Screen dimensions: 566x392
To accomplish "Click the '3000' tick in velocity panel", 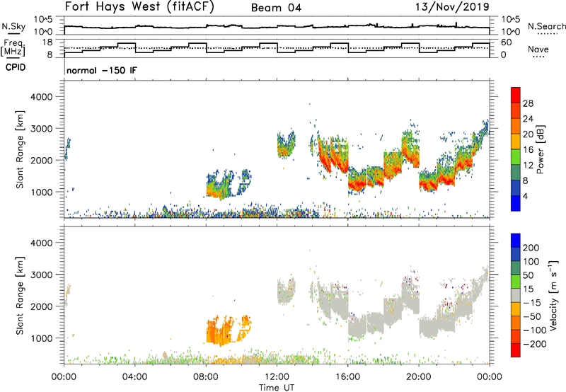I will point(42,275).
